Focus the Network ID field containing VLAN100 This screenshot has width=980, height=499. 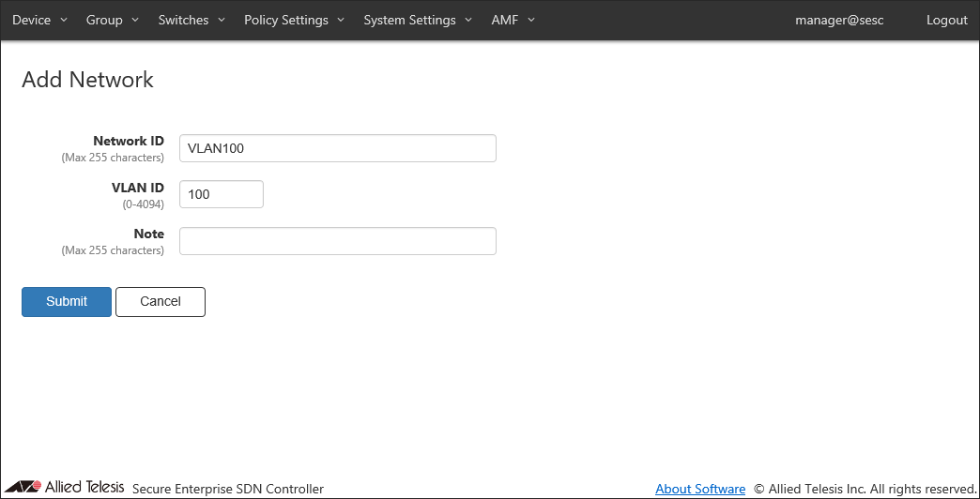point(337,148)
